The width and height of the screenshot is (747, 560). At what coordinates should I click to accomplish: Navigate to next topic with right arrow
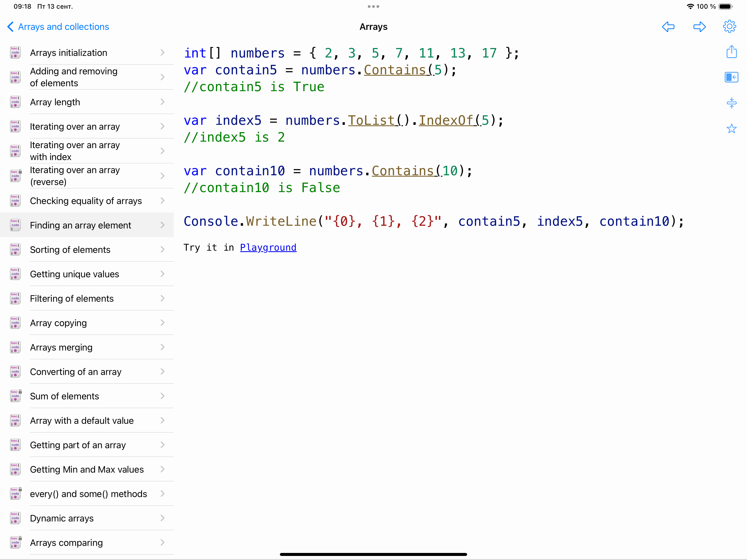coord(699,27)
